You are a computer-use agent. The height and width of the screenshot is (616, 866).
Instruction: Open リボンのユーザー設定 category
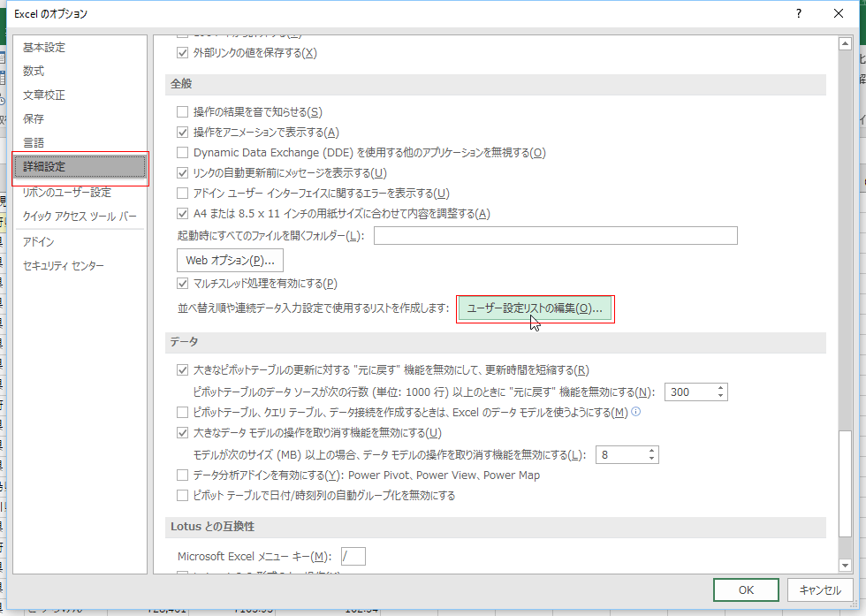pos(80,193)
